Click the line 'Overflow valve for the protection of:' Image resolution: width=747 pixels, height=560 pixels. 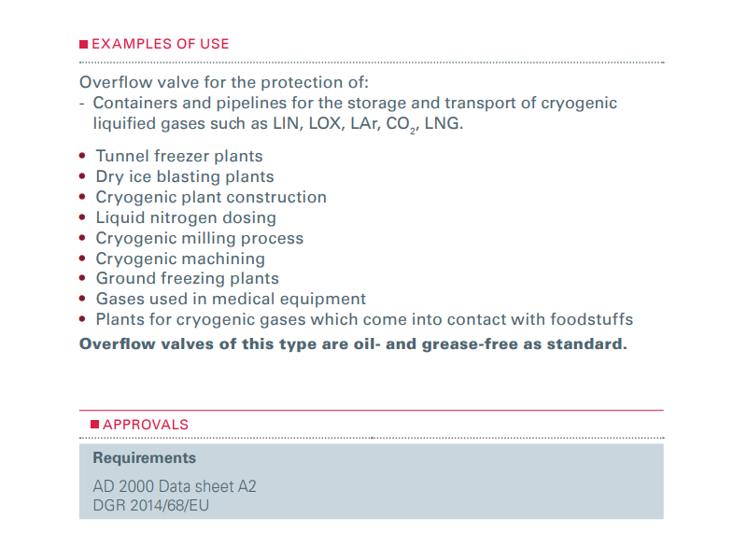pos(224,81)
